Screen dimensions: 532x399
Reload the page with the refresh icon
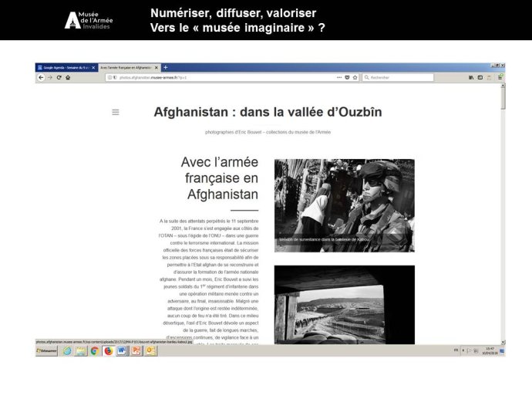59,77
